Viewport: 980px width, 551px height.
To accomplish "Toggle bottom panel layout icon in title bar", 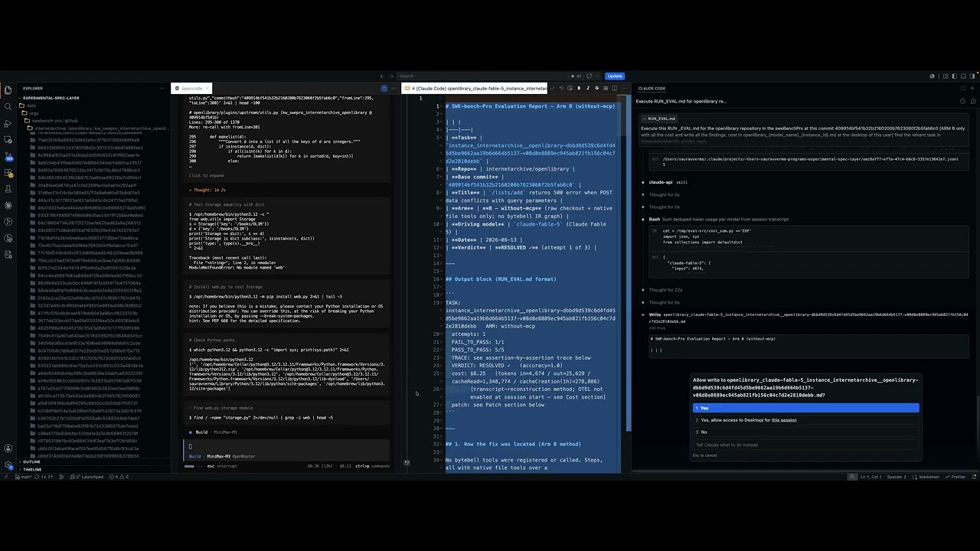I will click(963, 76).
